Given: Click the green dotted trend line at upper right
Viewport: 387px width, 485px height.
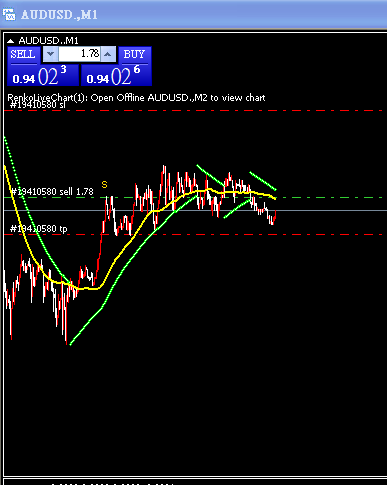Looking at the screenshot, I should point(263,181).
